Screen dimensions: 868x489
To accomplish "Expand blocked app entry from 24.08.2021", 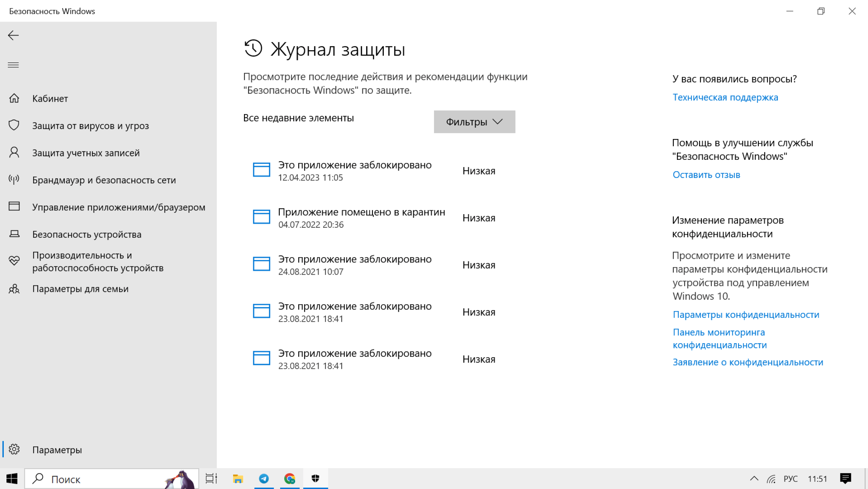I will tap(354, 265).
